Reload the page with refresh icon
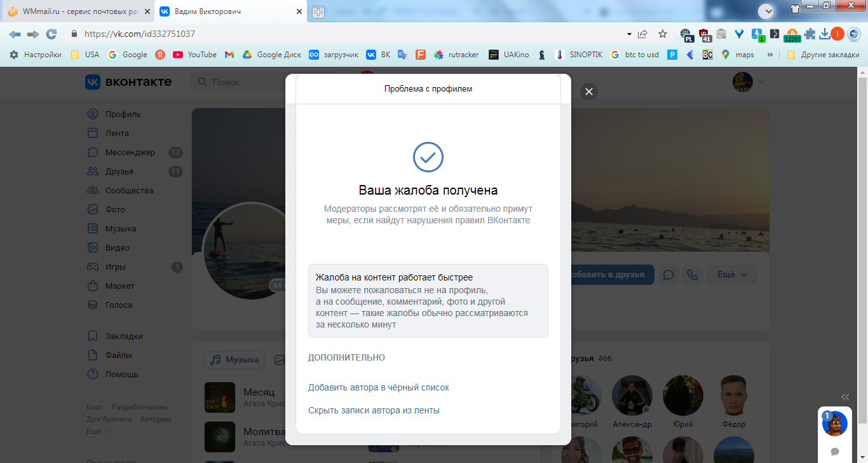868x463 pixels. click(51, 34)
